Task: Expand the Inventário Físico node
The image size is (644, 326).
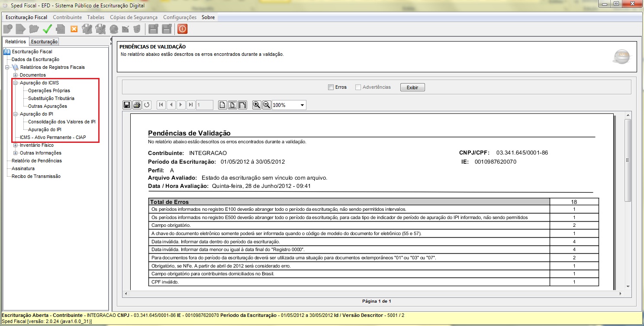Action: point(16,145)
